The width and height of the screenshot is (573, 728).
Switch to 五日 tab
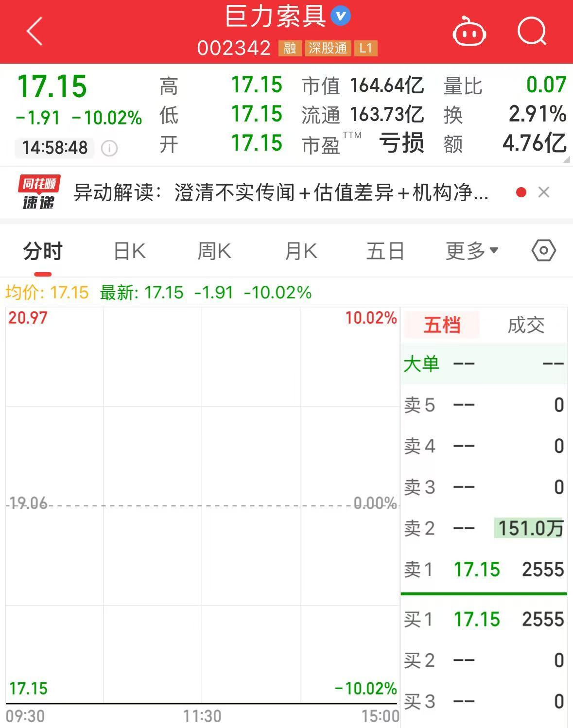pos(385,252)
